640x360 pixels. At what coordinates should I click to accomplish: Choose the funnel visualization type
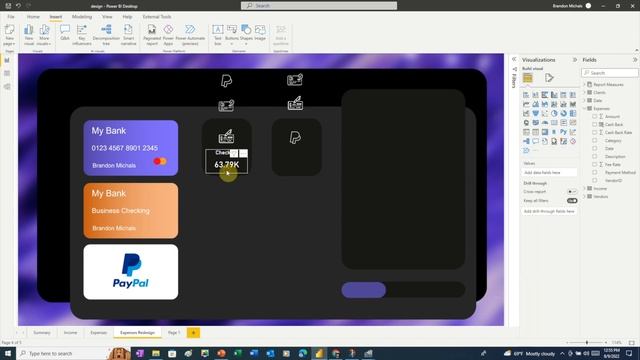[x=535, y=113]
